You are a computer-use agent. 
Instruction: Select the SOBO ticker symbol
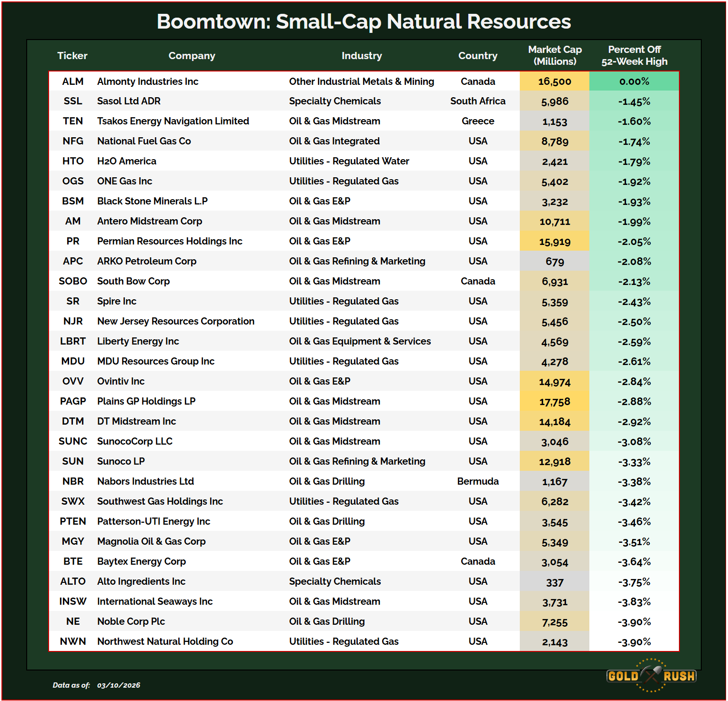(73, 281)
